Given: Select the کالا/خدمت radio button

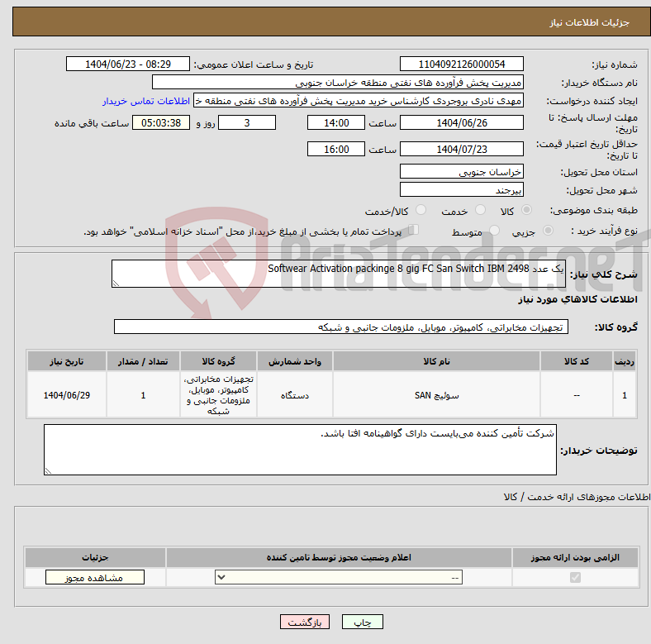Looking at the screenshot, I should (421, 210).
